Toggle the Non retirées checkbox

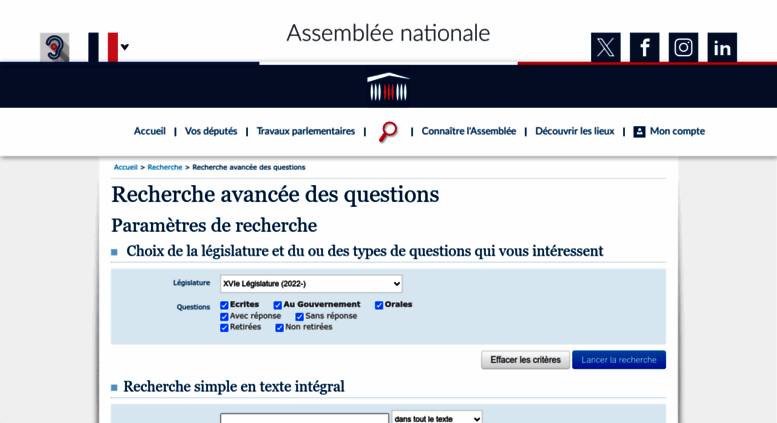click(279, 328)
